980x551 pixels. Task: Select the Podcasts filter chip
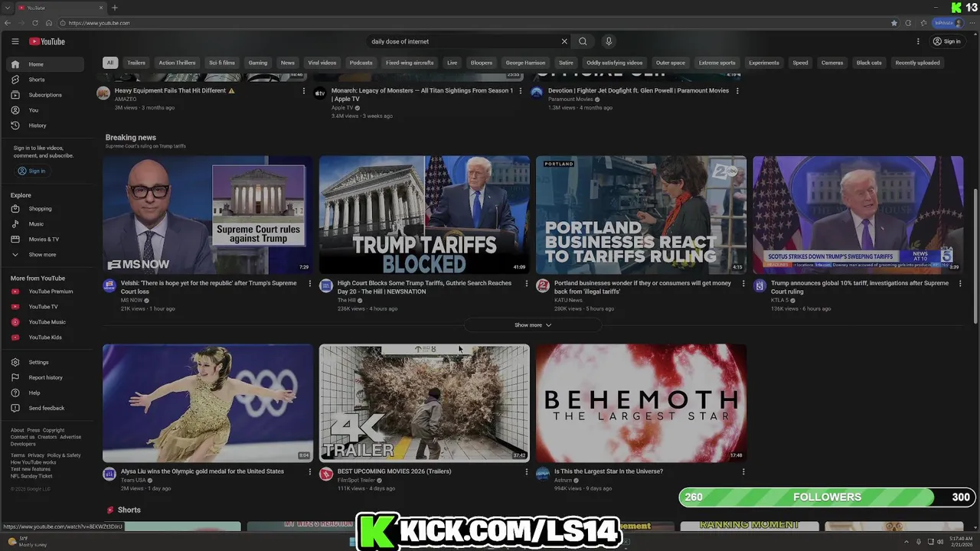pos(361,63)
